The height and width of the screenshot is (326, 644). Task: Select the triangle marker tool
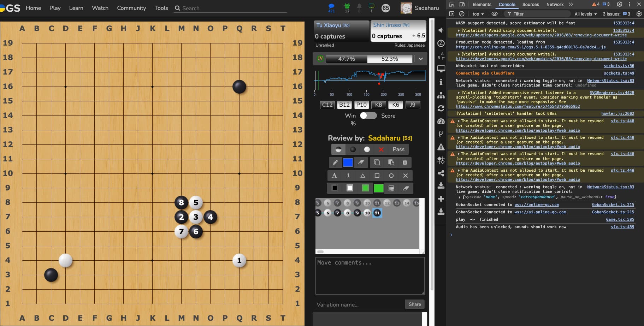click(362, 176)
